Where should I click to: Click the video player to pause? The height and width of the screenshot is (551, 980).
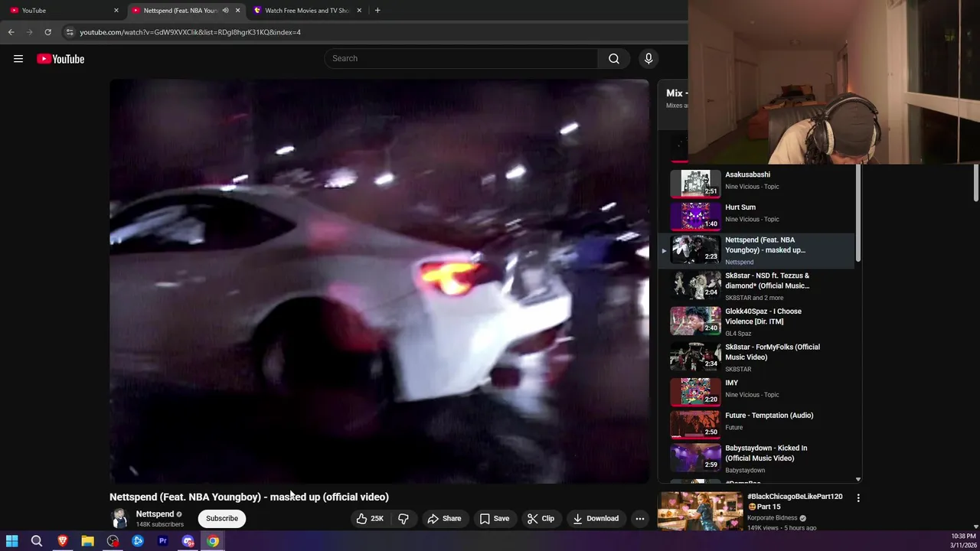tap(379, 281)
